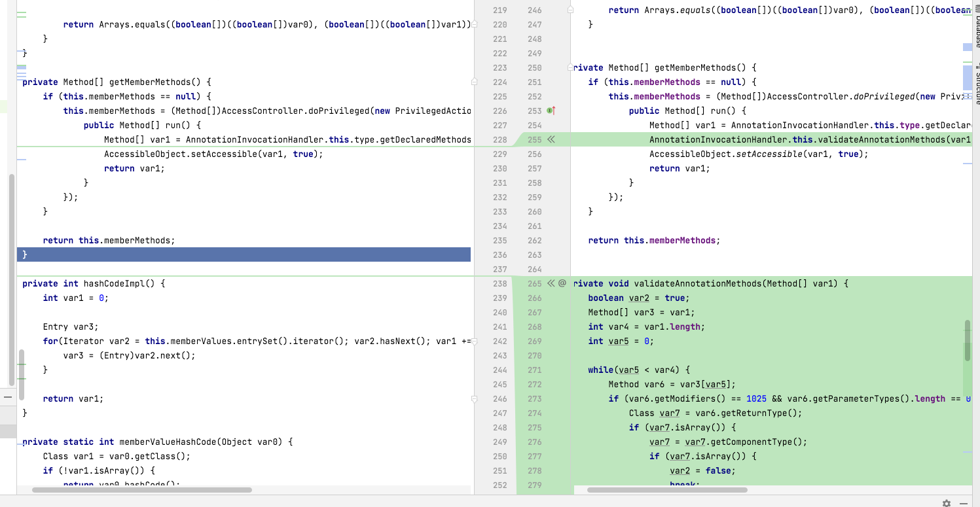The height and width of the screenshot is (507, 980).
Task: Click 'if (!var1.isArray()) {' line in left pane
Action: pos(99,470)
